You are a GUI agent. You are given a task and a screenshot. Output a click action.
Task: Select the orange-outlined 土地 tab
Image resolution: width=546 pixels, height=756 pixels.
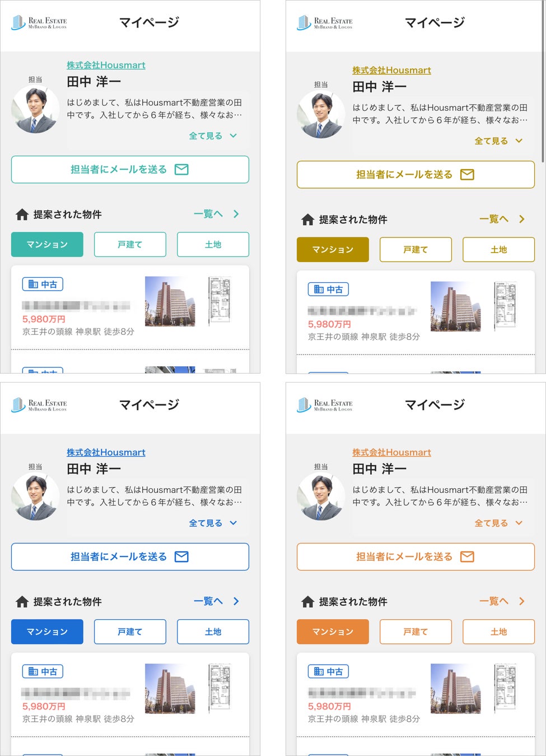(x=498, y=632)
